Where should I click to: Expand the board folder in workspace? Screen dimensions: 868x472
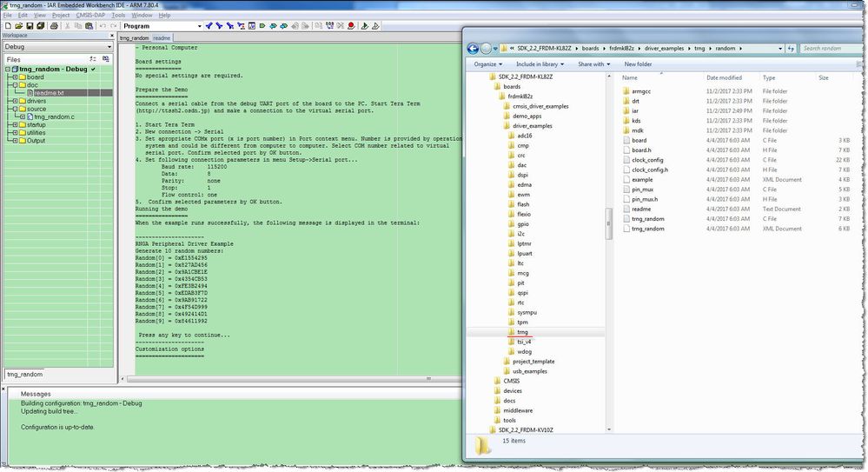pyautogui.click(x=15, y=77)
